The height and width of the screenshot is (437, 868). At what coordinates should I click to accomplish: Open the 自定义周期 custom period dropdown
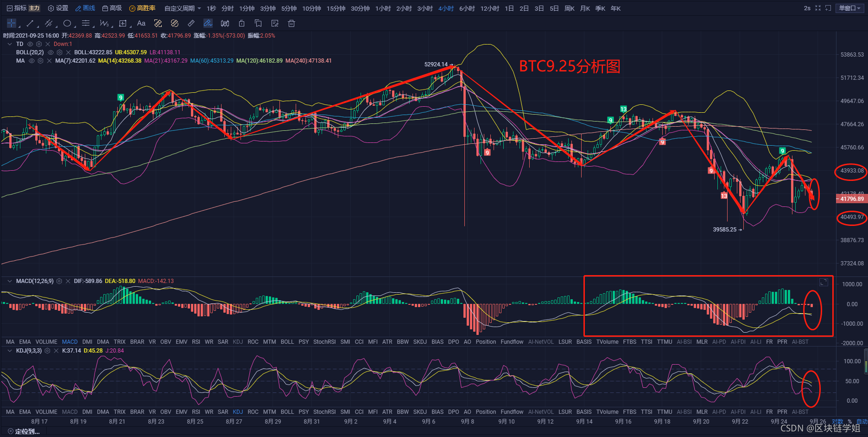click(x=183, y=8)
